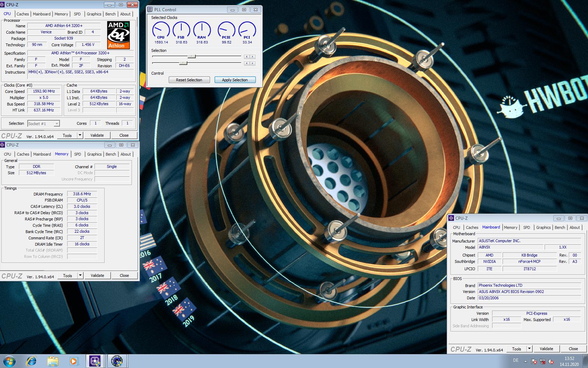Click the Southbridge value nForce4 MCP
This screenshot has height=368, width=588.
coord(530,261)
